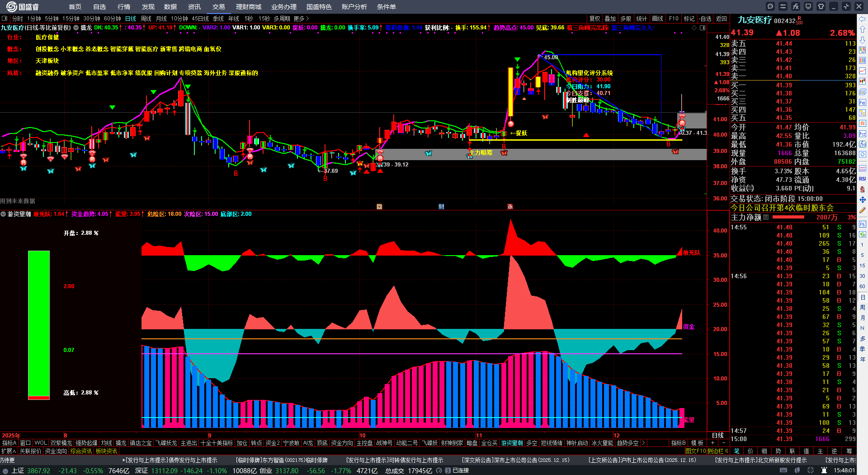Viewport: 868px width, 475px height.
Task: Expand more indicator tabs with right chevron
Action: click(x=643, y=443)
